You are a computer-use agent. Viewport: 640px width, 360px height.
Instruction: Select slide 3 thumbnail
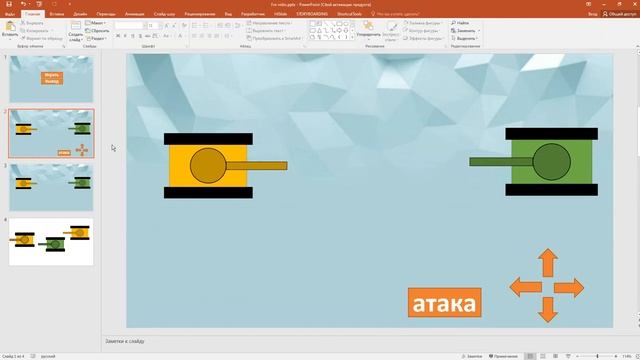51,187
